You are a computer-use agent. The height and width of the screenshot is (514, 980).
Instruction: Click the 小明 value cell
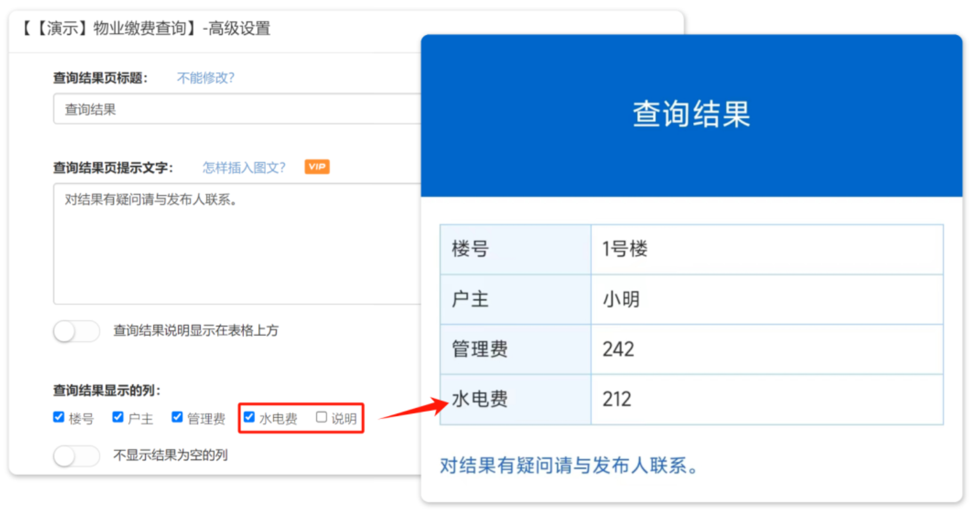767,299
